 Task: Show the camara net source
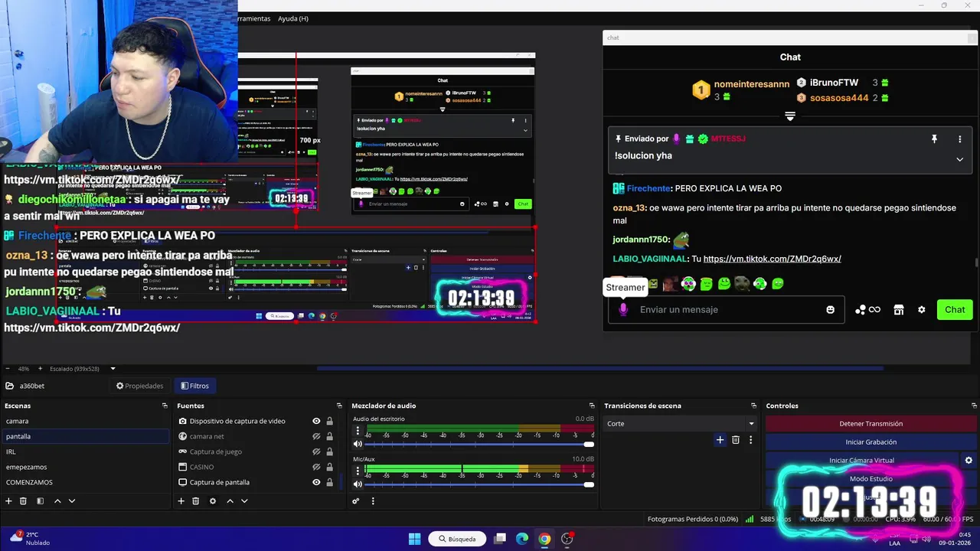(x=316, y=436)
